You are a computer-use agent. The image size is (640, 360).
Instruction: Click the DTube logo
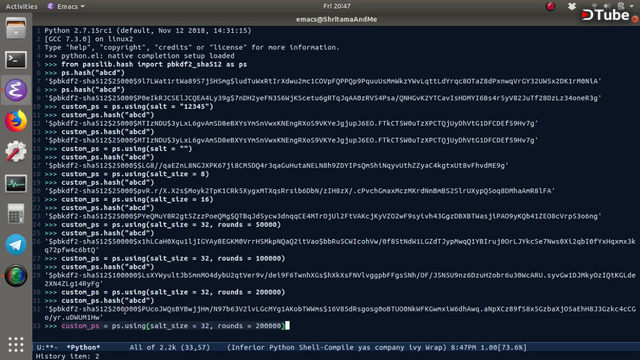point(606,15)
